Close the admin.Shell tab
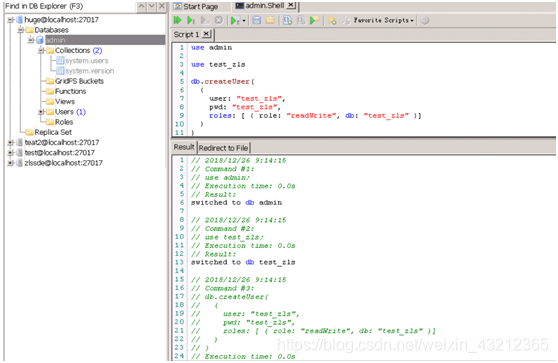 point(291,5)
